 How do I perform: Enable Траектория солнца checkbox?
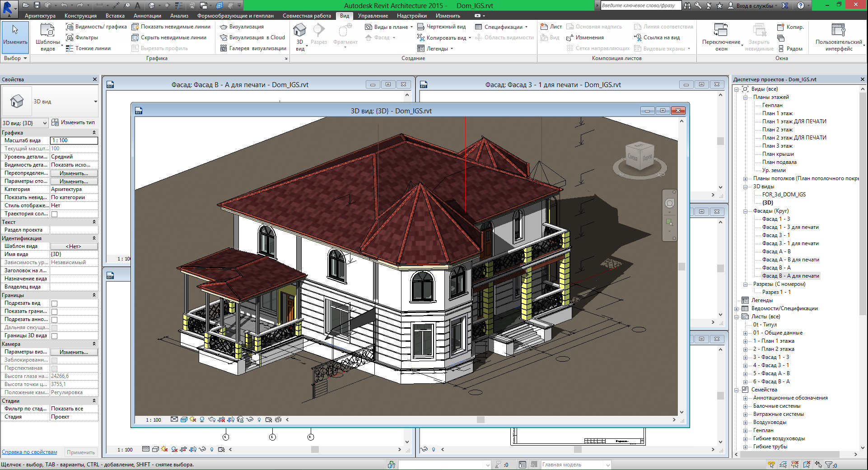[x=55, y=214]
